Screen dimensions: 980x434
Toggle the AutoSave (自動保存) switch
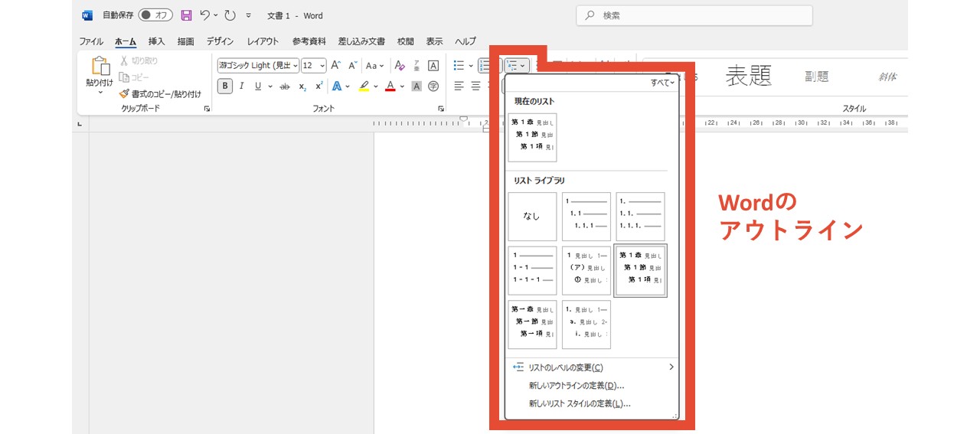pyautogui.click(x=155, y=15)
